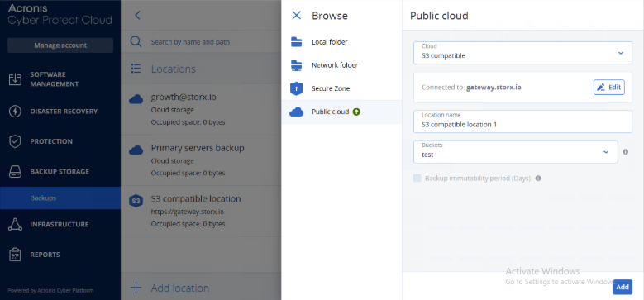Click Acronis Cyber Protect Cloud logo
Viewport: 644px width, 300px height.
60,14
